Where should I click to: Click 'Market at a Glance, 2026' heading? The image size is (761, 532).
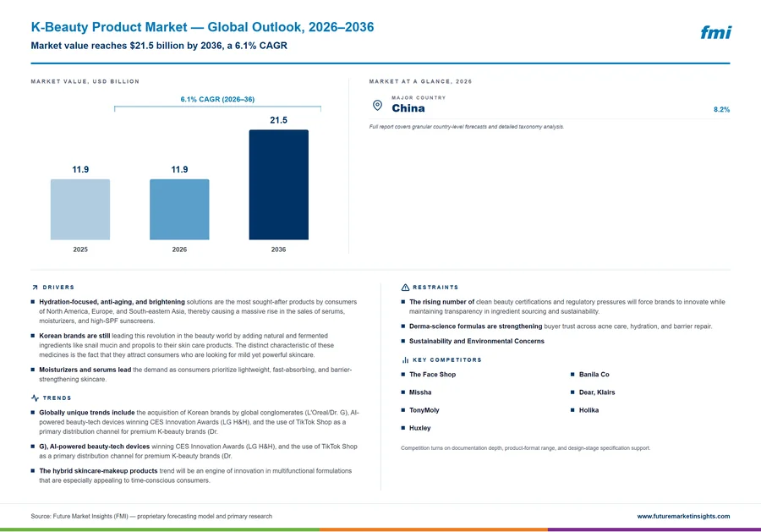pyautogui.click(x=420, y=81)
